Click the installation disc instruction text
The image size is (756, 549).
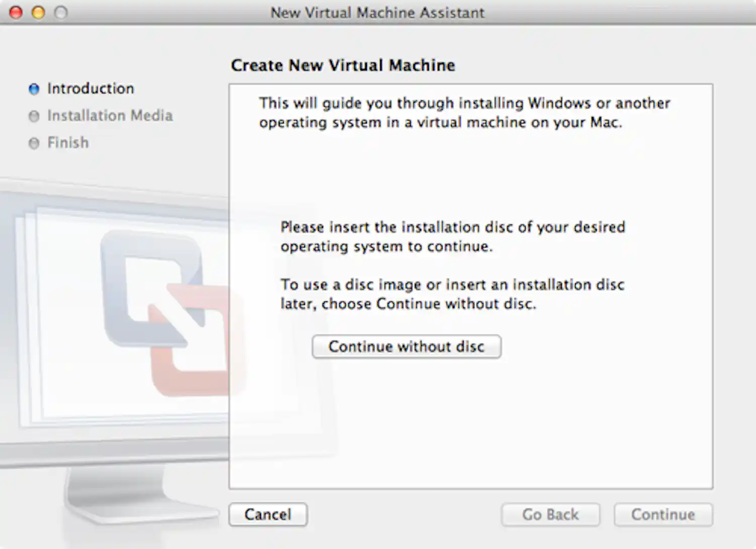point(453,237)
